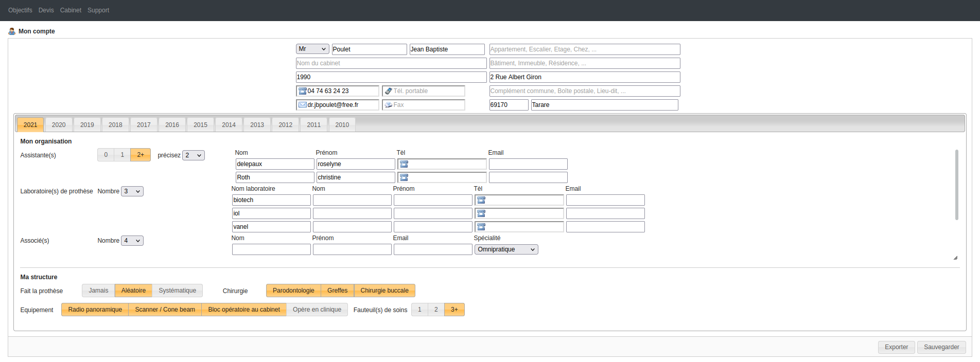Open the Mr title dropdown
This screenshot has height=362, width=980.
coord(312,49)
